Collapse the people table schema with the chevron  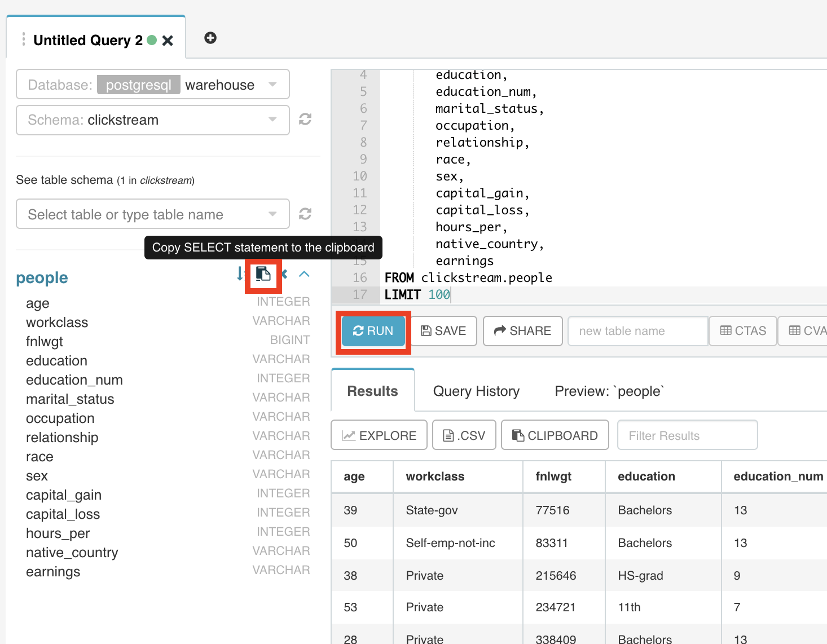click(x=304, y=274)
